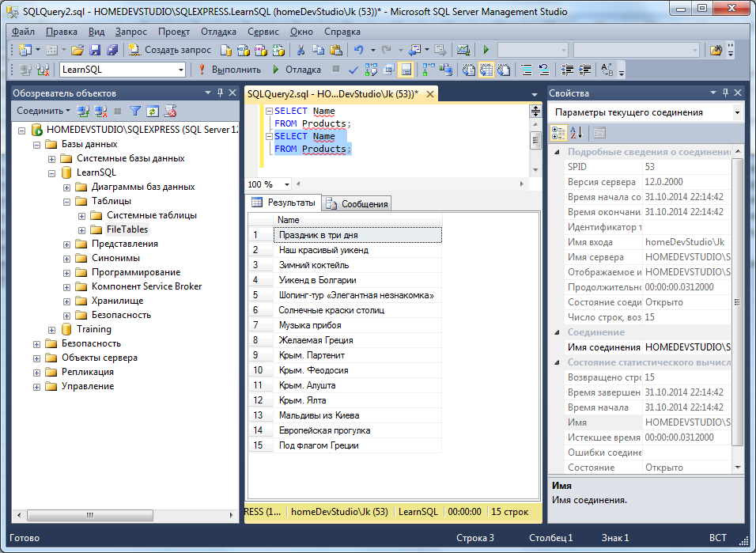Select result cell Зимний коктейль

357,265
